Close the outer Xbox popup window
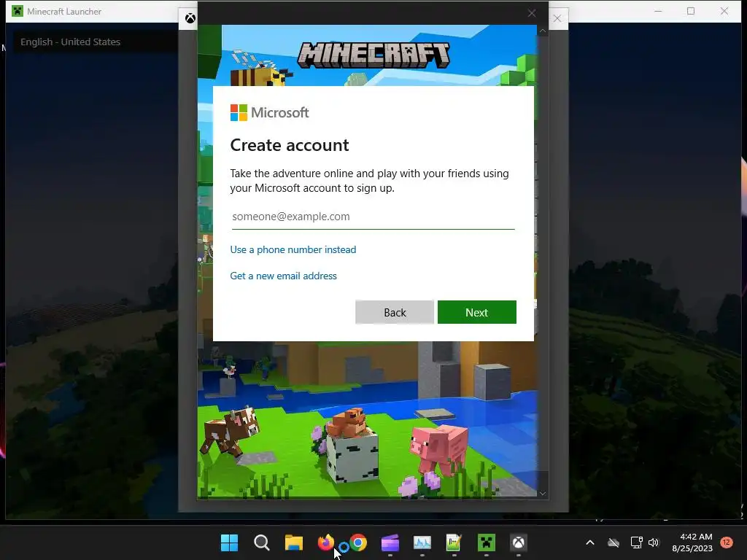The height and width of the screenshot is (560, 747). (557, 18)
